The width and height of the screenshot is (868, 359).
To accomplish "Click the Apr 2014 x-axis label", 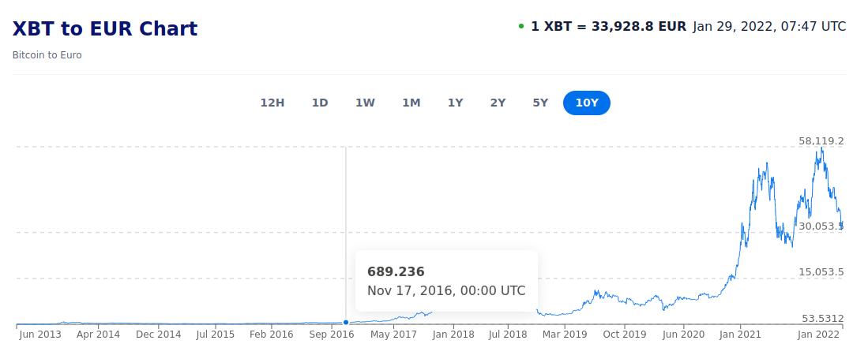I will 98,335.
